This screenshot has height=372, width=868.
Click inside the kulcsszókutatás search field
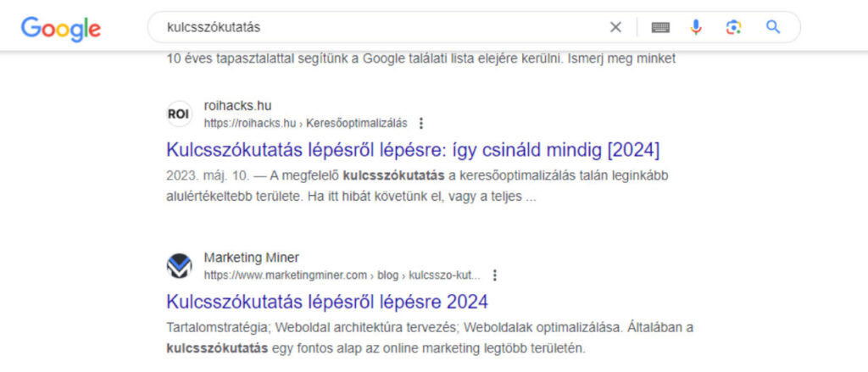click(376, 27)
